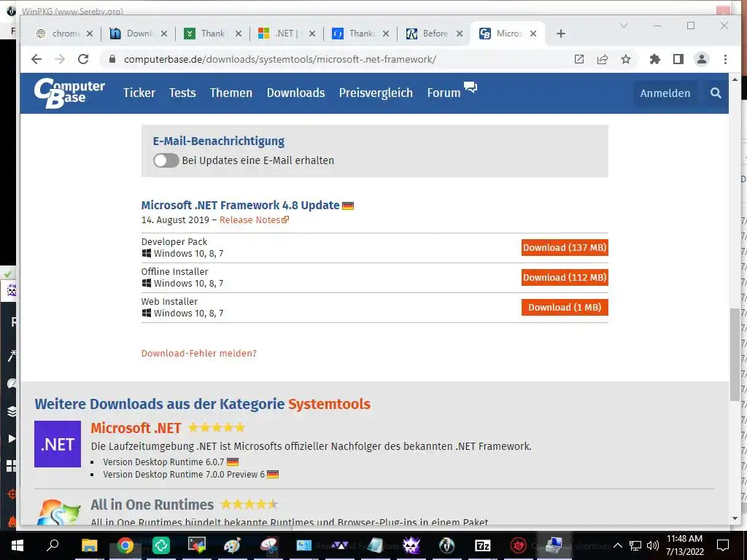
Task: Open the Chrome profile avatar icon
Action: pos(701,59)
